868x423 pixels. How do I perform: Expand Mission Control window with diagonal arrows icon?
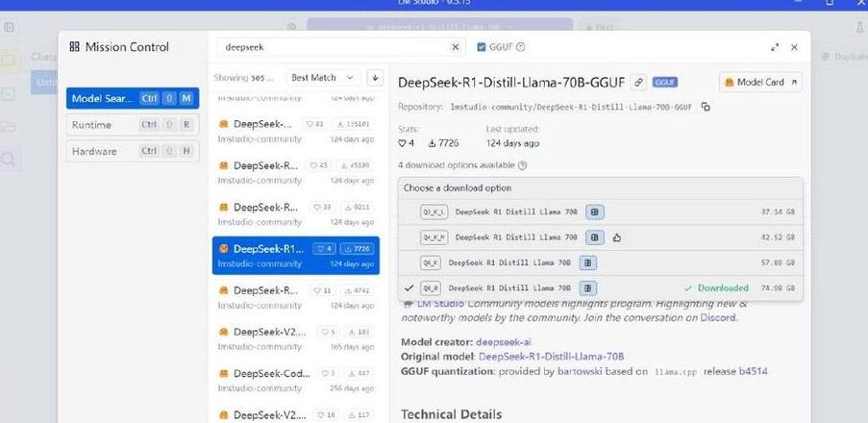775,47
